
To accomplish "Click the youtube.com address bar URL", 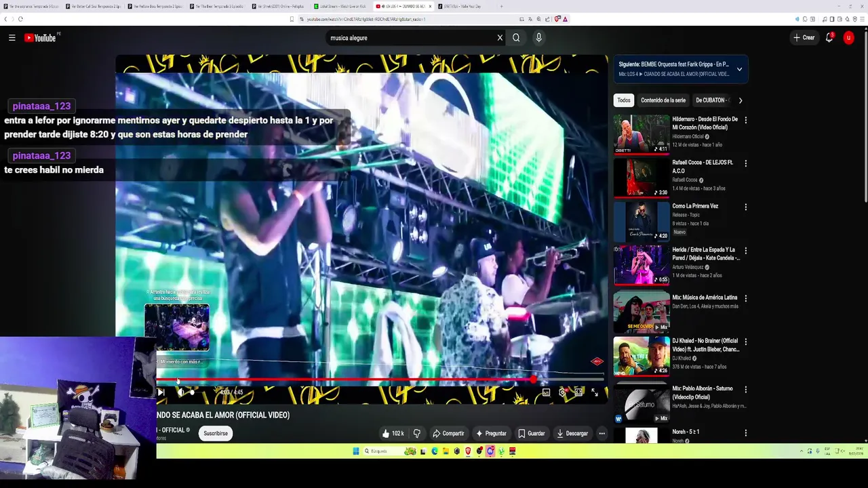I will tap(366, 19).
